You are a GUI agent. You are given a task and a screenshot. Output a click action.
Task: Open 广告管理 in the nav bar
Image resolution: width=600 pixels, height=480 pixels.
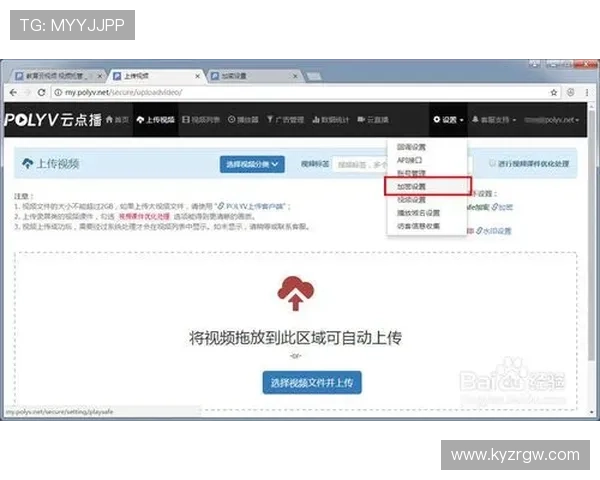[x=285, y=120]
